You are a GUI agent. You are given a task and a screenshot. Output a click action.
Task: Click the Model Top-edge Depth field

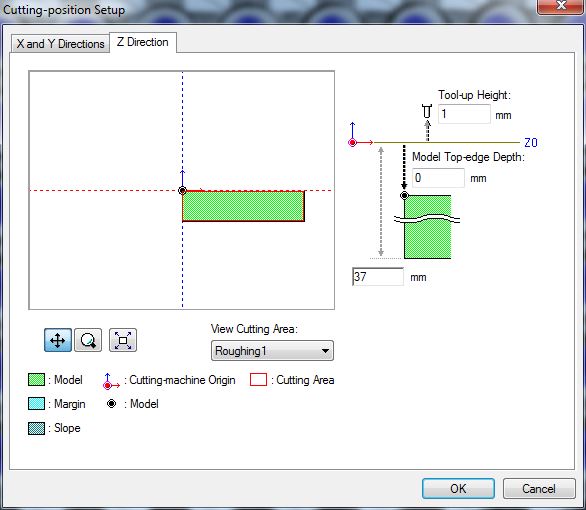pos(438,178)
